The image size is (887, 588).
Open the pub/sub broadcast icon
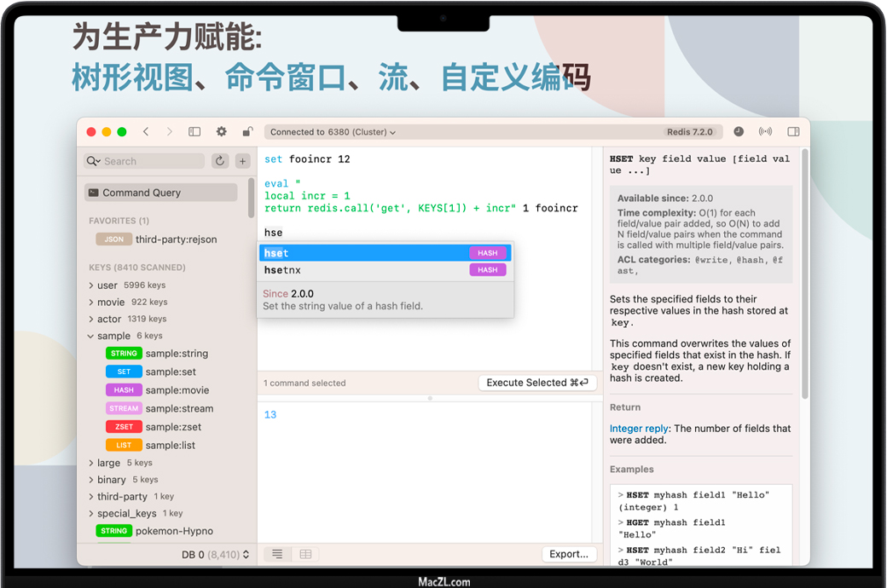(x=765, y=132)
